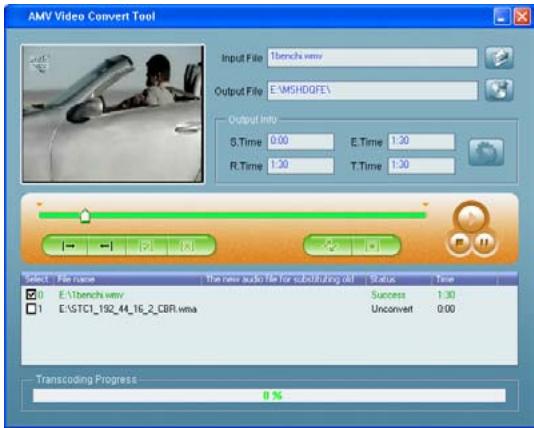Choose output folder with browse icon

[x=499, y=90]
